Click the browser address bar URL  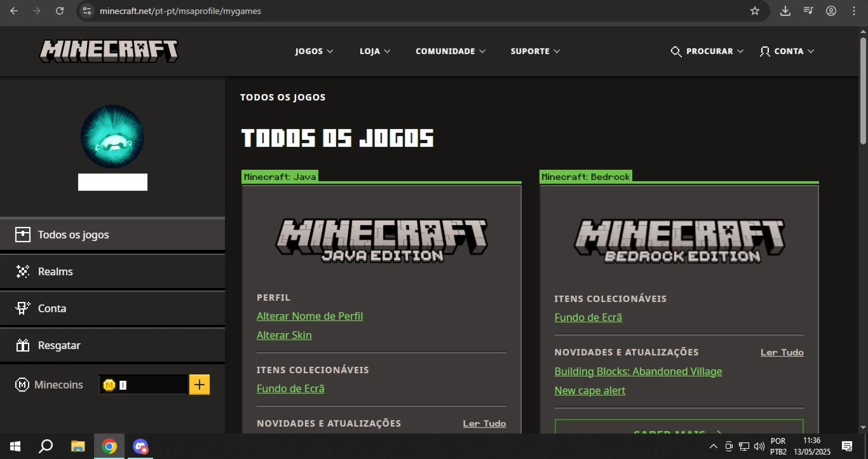tap(180, 11)
